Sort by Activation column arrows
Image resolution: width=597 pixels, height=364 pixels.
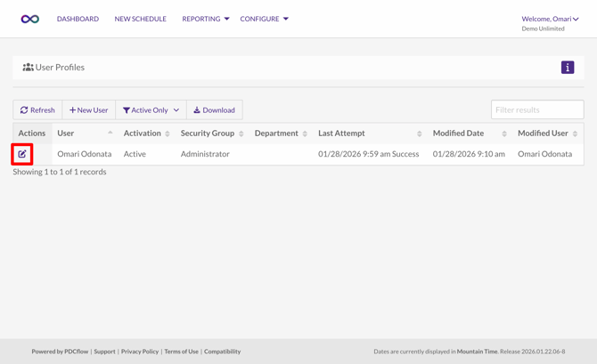pos(168,133)
